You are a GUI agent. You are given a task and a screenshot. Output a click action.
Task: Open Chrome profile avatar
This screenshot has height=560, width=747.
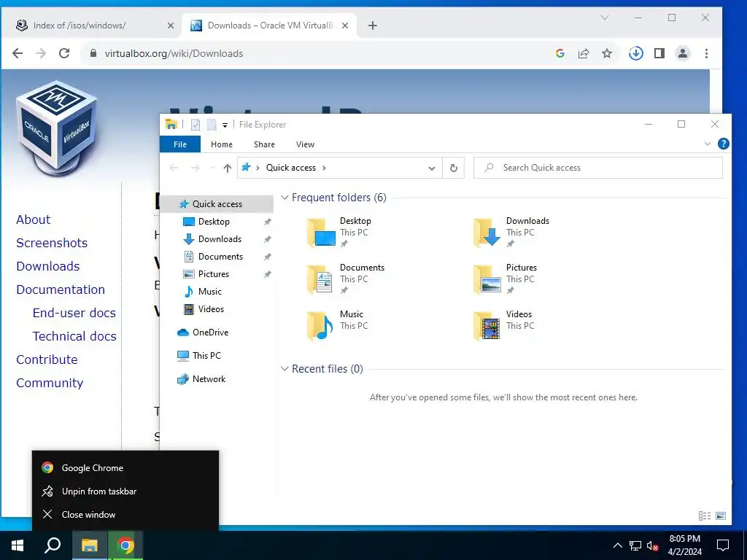pos(683,53)
